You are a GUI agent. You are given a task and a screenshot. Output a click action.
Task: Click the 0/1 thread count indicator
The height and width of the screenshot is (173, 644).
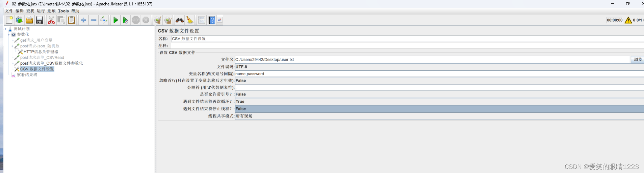[x=639, y=20]
